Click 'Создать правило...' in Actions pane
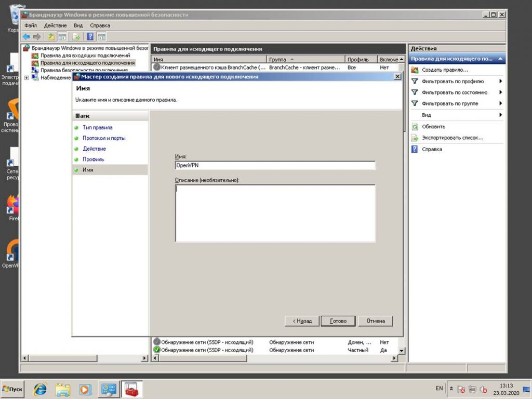 445,70
